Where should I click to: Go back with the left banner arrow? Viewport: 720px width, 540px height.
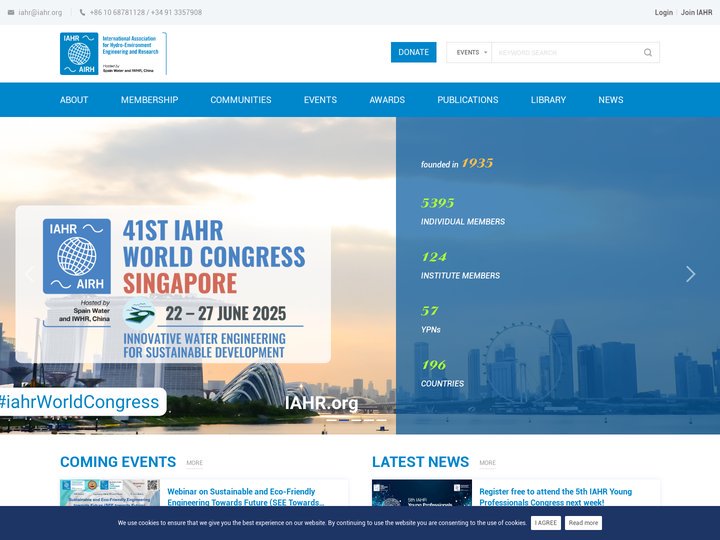point(30,274)
